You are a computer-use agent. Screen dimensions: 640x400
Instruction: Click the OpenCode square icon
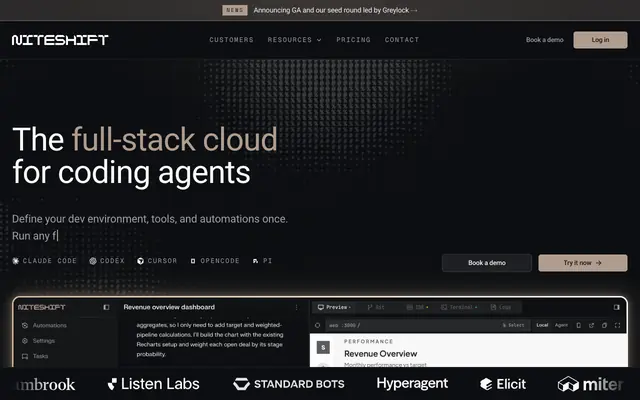193,261
